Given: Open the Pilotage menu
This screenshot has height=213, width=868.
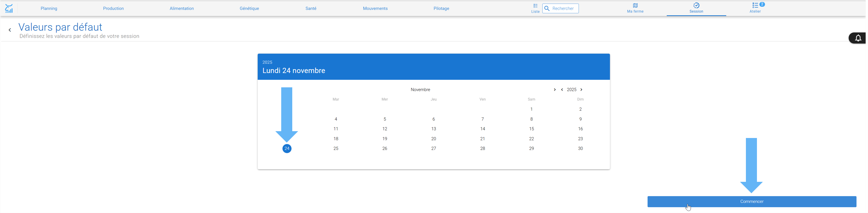Looking at the screenshot, I should (x=441, y=8).
